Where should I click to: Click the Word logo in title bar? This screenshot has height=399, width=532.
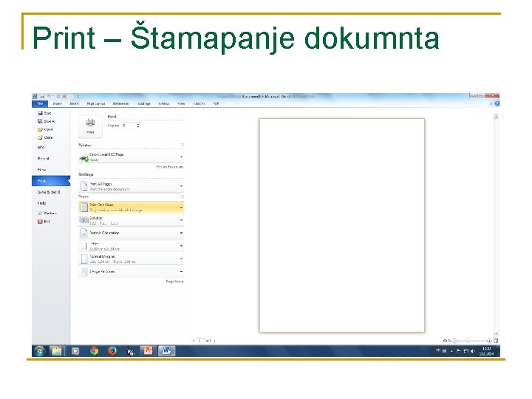click(x=35, y=96)
